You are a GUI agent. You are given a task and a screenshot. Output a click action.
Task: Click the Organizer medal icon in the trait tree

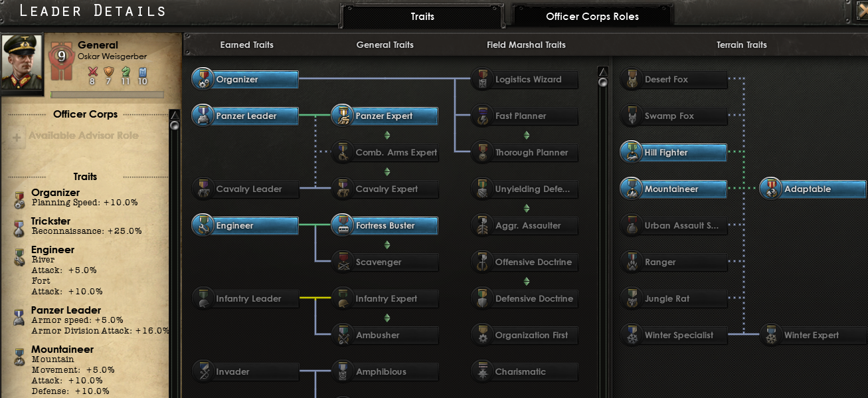(202, 80)
